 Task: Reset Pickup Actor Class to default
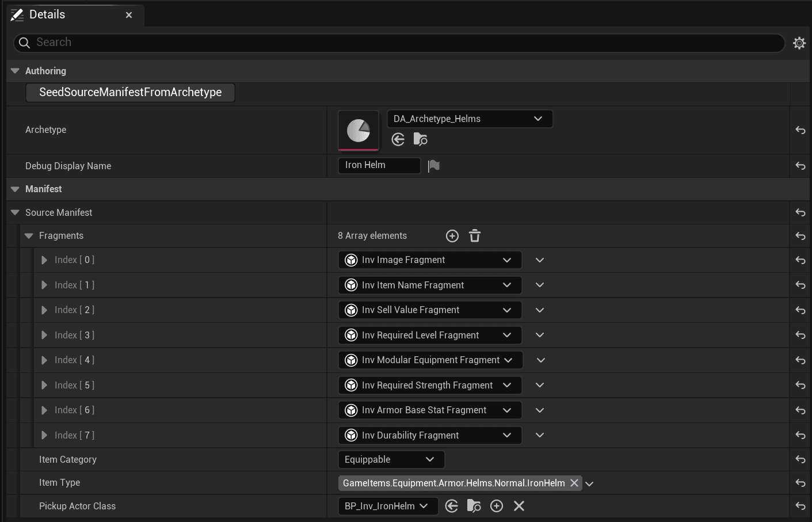800,506
